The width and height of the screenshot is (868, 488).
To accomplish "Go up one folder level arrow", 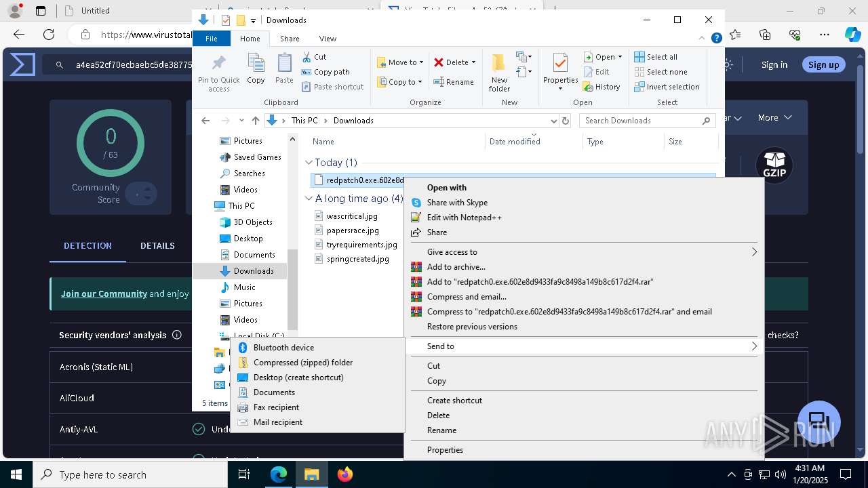I will click(255, 121).
